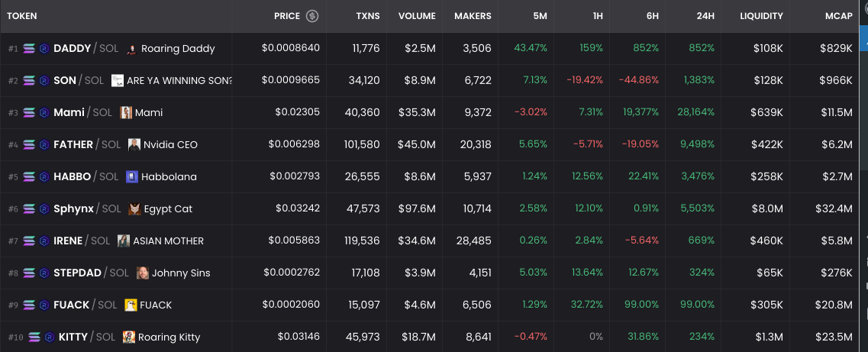Click the Roaring Kitty token image
This screenshot has height=352, width=868.
(x=129, y=337)
